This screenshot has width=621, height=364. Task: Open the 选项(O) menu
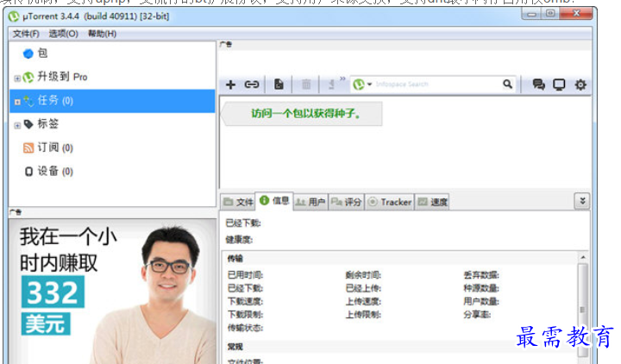pos(63,34)
